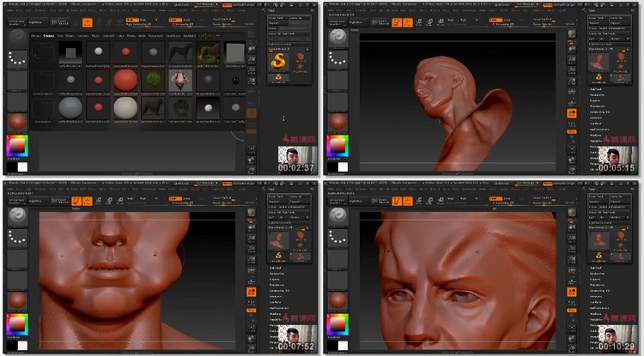Click Save As button in 00:05:15 frame
644x356 pixels.
pos(620,18)
